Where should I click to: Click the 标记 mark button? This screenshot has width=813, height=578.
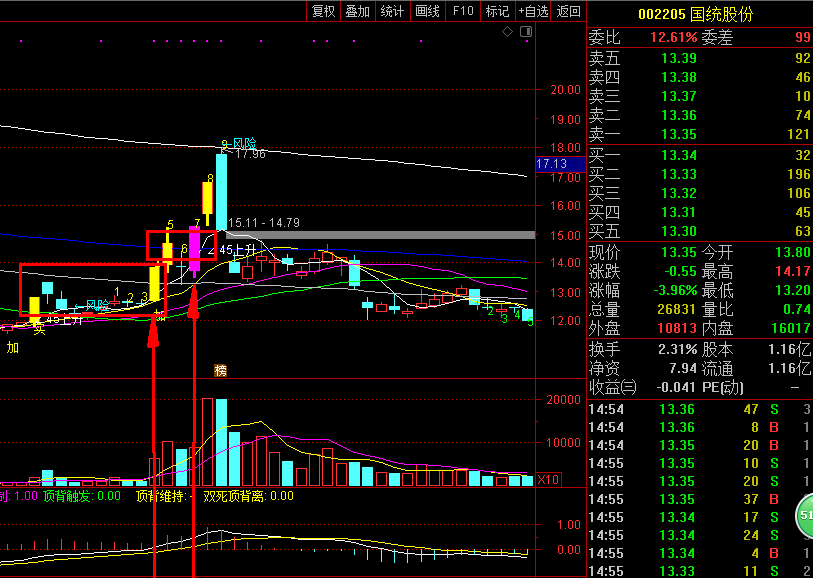pos(497,11)
